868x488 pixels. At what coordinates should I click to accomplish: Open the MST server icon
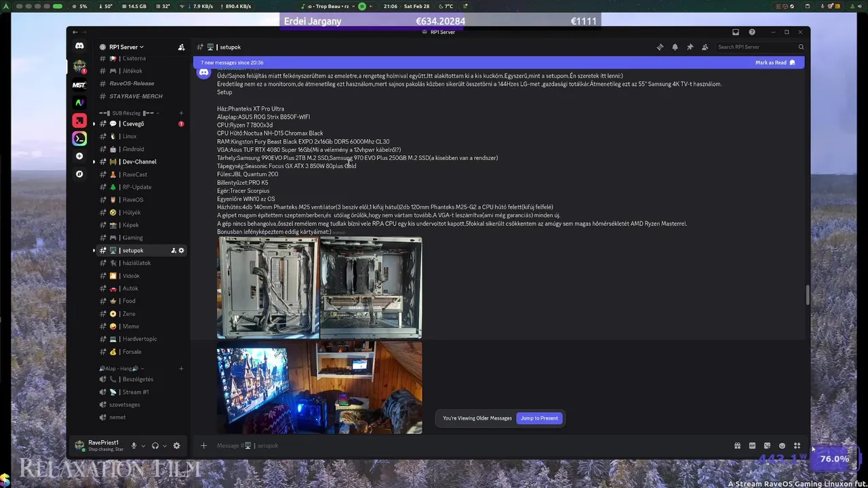[79, 85]
